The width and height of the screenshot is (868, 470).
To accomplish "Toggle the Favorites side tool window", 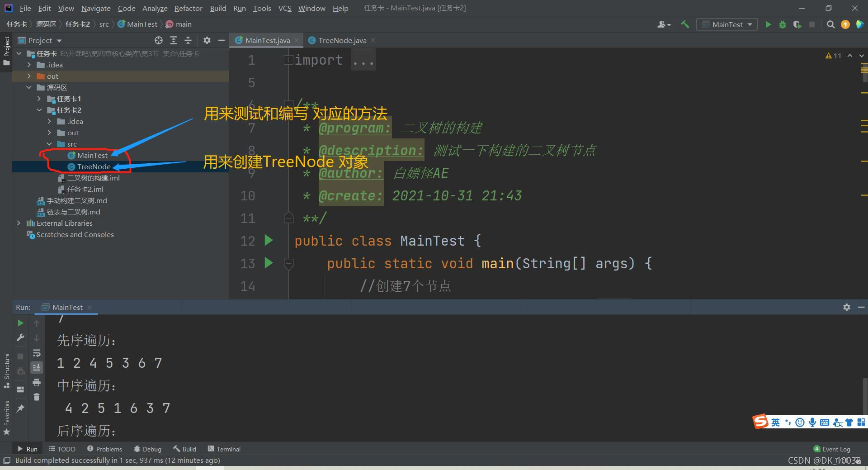I will (x=6, y=418).
